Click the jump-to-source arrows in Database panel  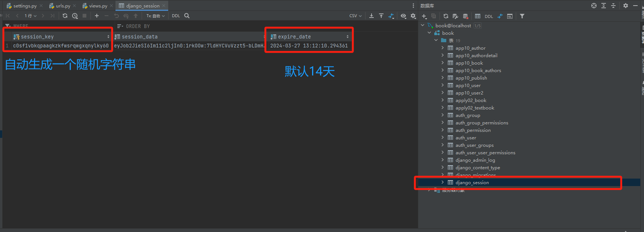(x=500, y=16)
